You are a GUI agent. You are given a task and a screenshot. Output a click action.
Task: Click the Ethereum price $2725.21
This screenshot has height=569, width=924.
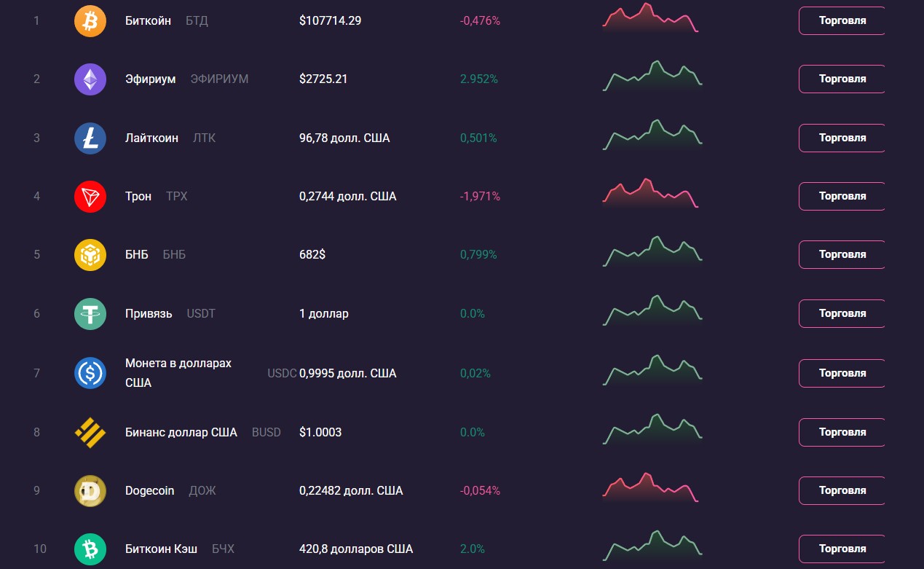(x=323, y=79)
